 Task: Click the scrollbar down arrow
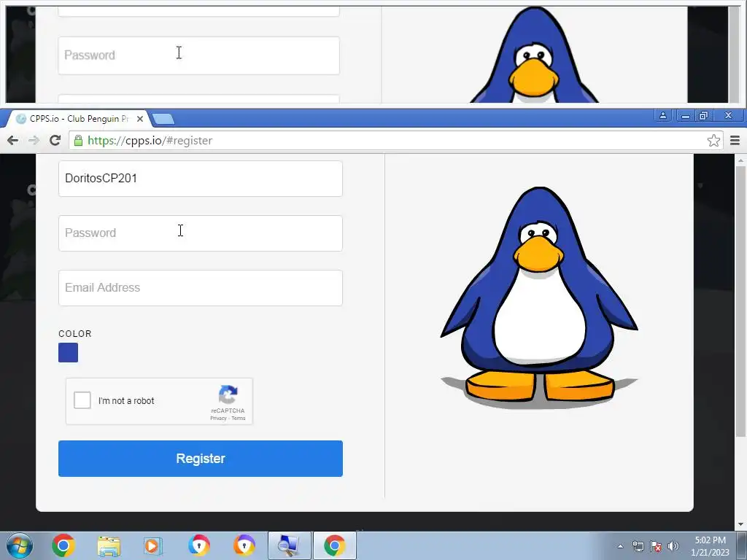(740, 524)
